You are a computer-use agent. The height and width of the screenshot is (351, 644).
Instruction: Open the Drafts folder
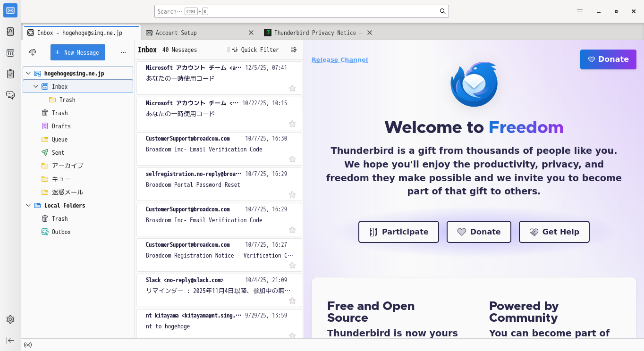[78, 126]
